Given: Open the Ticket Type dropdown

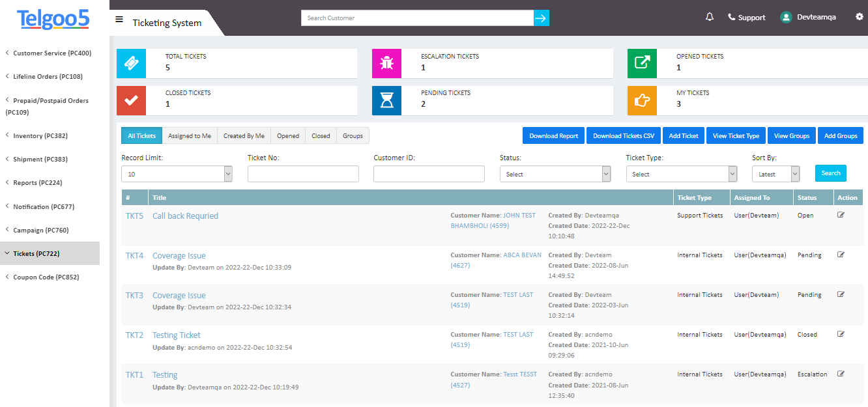Looking at the screenshot, I should [681, 173].
